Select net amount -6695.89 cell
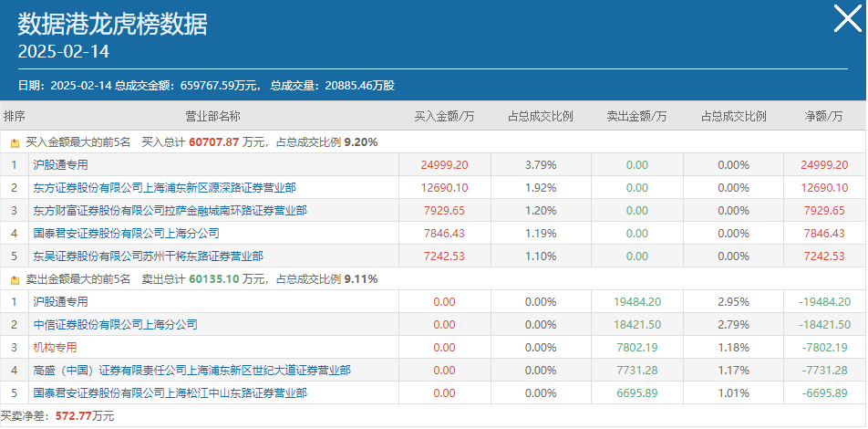 [824, 393]
